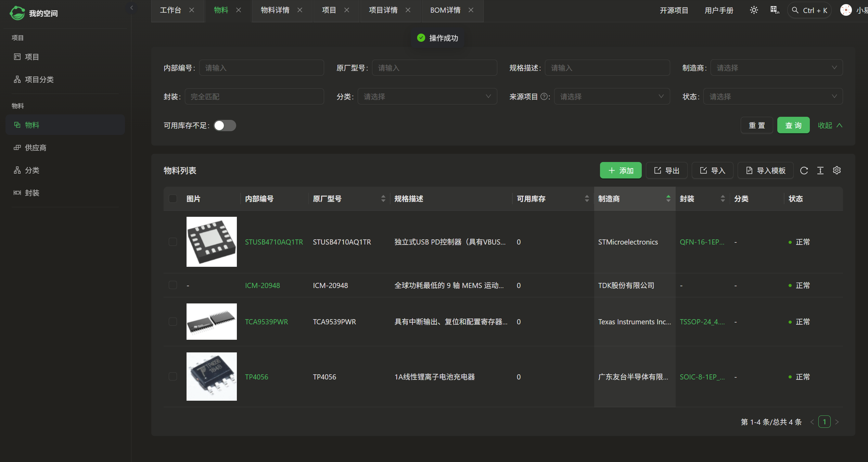Click the row density adjustment icon
Screen dimensions: 868x462
click(820, 171)
